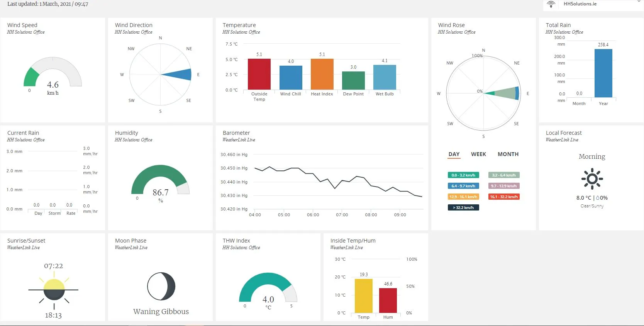This screenshot has width=644, height=326.
Task: Click the Day label in Current Rain
Action: [38, 213]
